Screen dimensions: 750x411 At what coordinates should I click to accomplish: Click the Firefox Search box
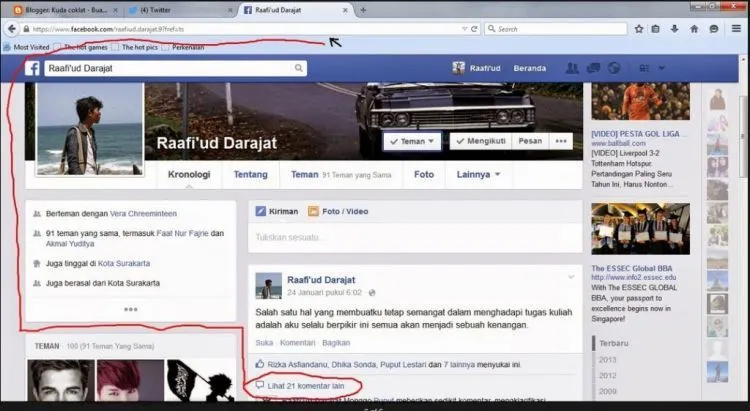click(555, 29)
